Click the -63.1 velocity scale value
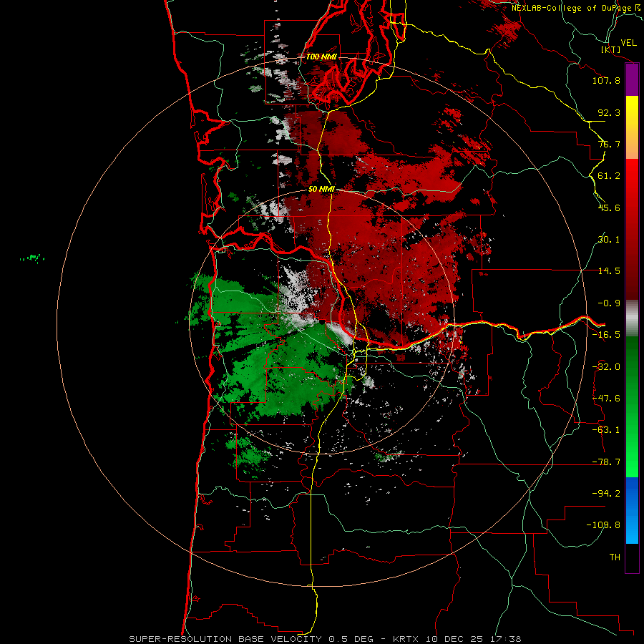Viewport: 644px width, 644px height. click(x=606, y=430)
